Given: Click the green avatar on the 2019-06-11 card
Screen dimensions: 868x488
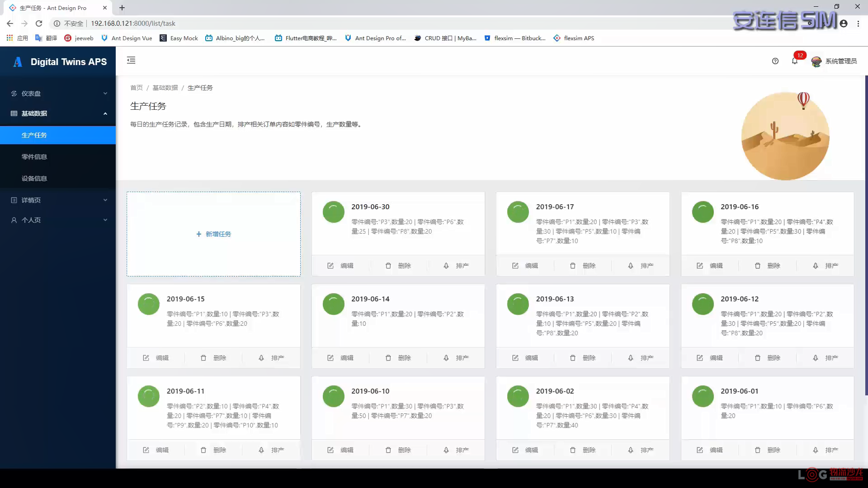Looking at the screenshot, I should click(149, 396).
